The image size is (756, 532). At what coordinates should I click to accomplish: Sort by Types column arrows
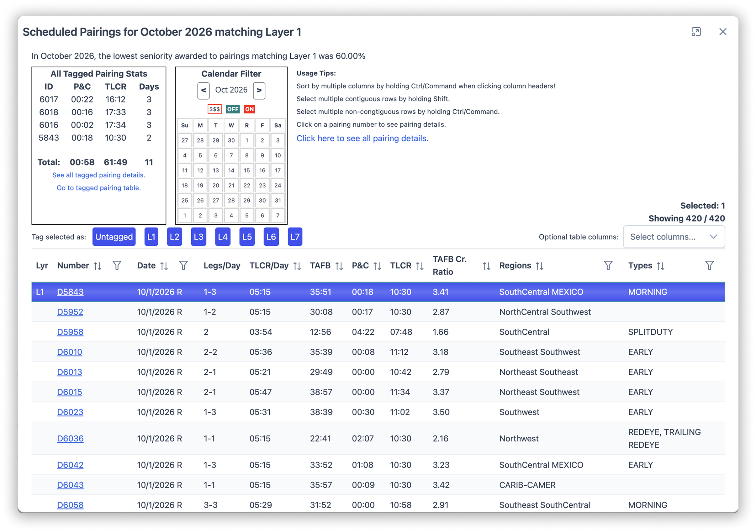click(660, 266)
